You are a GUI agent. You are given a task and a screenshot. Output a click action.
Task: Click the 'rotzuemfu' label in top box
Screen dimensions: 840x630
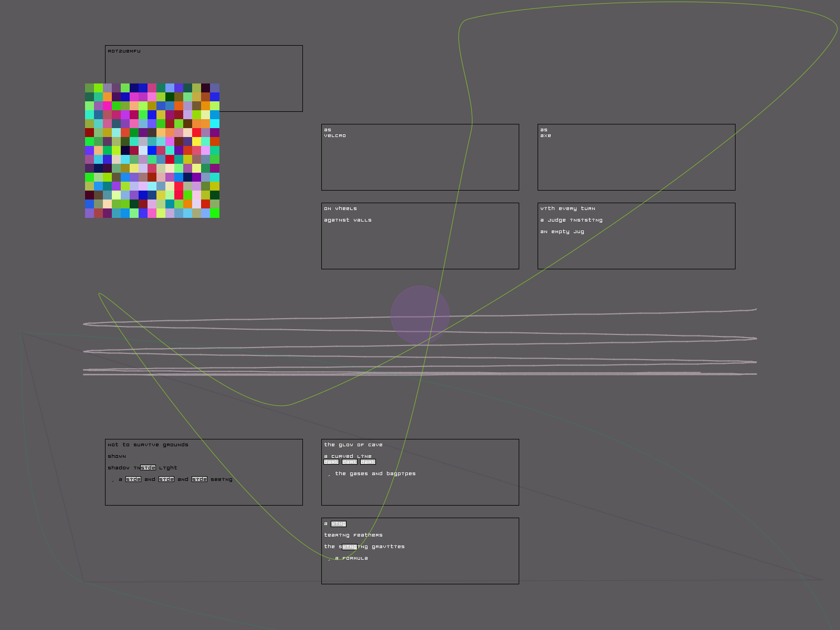pyautogui.click(x=124, y=51)
